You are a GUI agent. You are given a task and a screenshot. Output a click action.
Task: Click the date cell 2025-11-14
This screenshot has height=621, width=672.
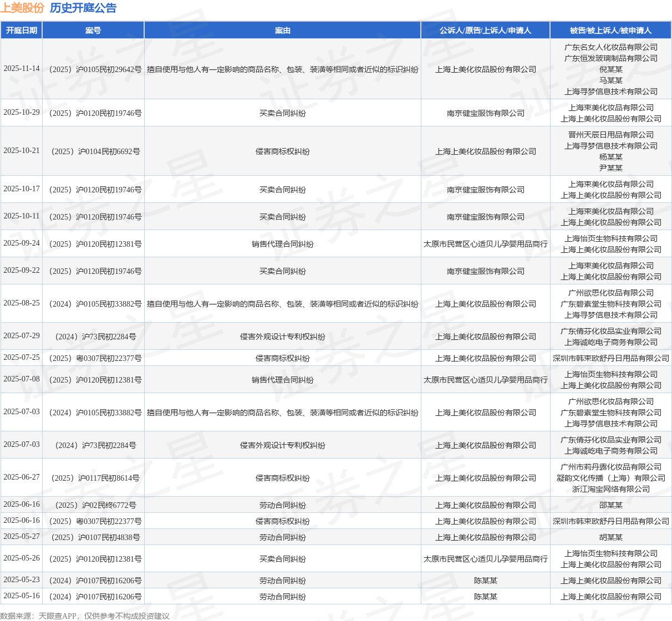[x=22, y=69]
